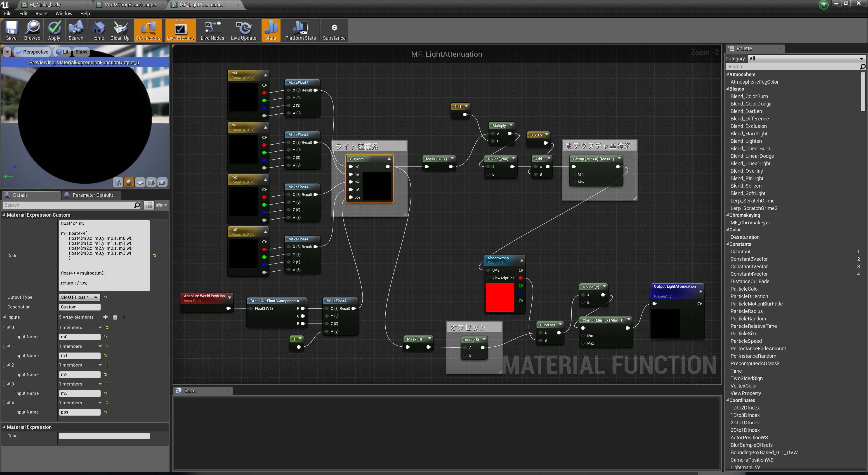Open the Asset menu
Viewport: 868px width, 475px height.
(x=41, y=14)
